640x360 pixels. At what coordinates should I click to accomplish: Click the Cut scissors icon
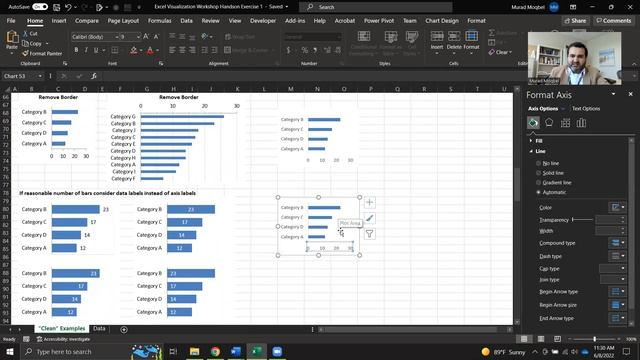tap(25, 34)
